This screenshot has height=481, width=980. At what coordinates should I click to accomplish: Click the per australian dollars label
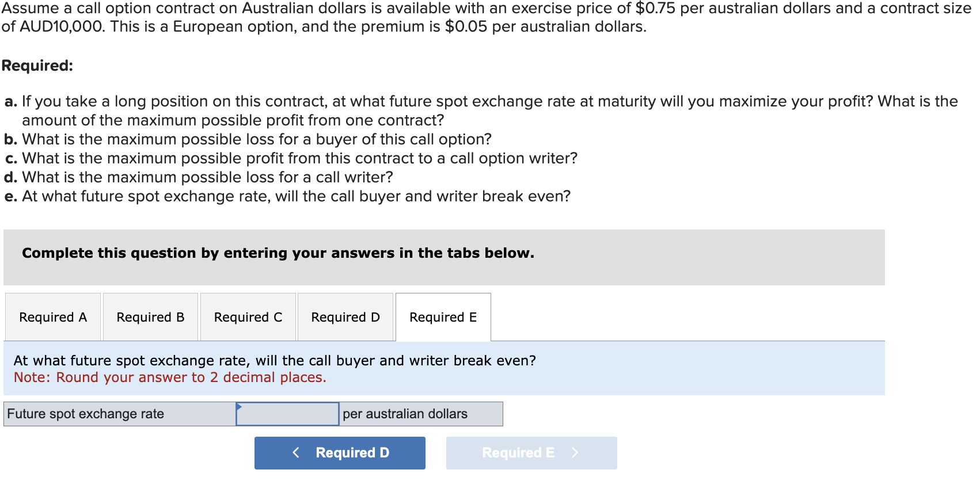click(x=405, y=414)
